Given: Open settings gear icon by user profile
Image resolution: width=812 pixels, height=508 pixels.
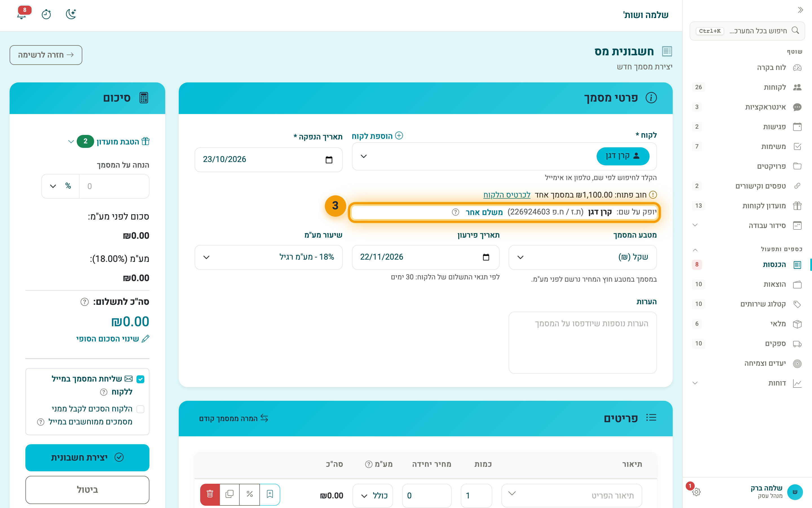Looking at the screenshot, I should click(696, 492).
